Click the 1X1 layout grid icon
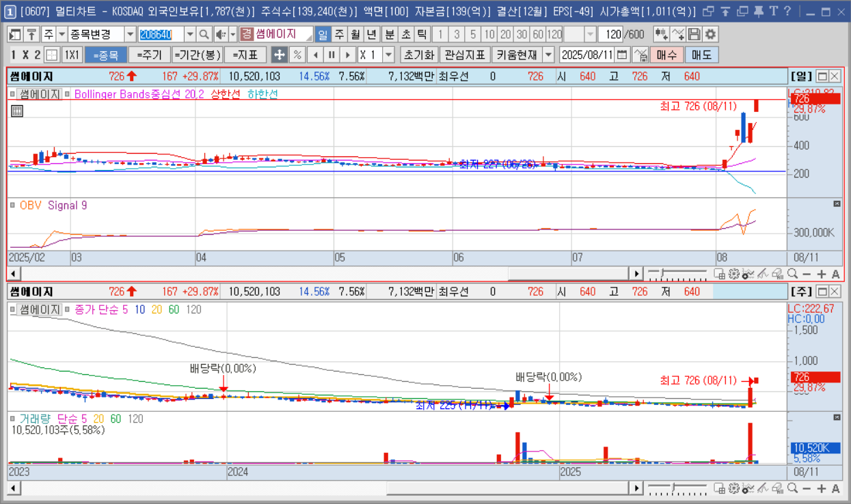The image size is (851, 504). pos(71,55)
